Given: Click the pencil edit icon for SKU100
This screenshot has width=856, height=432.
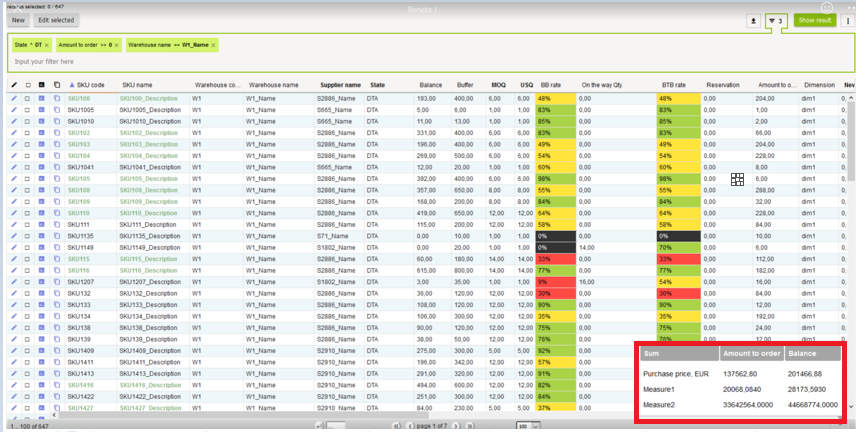Looking at the screenshot, I should pyautogui.click(x=14, y=99).
